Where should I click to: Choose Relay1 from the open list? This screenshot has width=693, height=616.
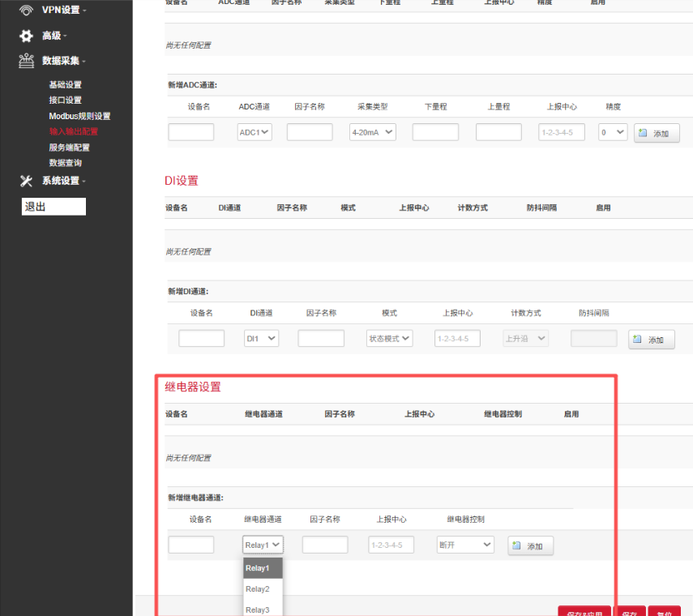(x=263, y=568)
